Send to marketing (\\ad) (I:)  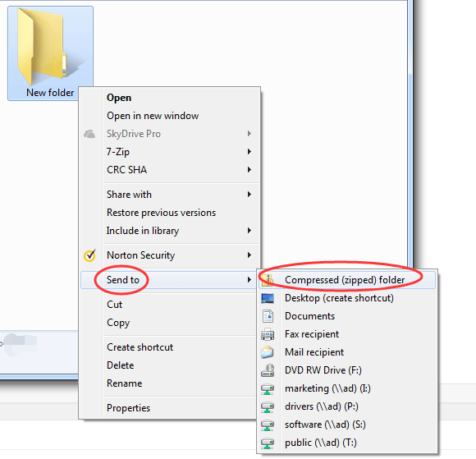pyautogui.click(x=347, y=388)
